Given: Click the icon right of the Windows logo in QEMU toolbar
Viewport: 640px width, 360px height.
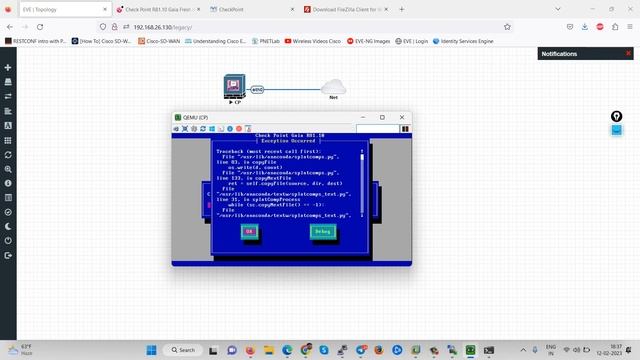Looking at the screenshot, I should [221, 129].
